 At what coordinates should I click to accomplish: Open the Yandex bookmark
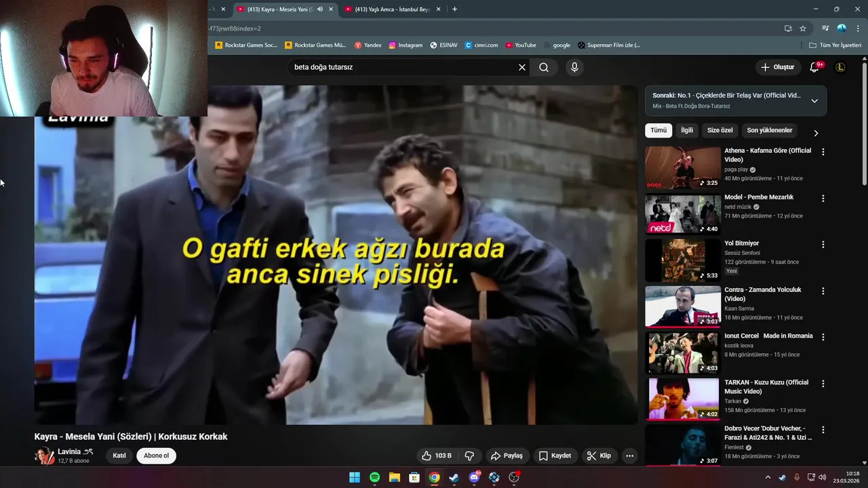tap(368, 45)
